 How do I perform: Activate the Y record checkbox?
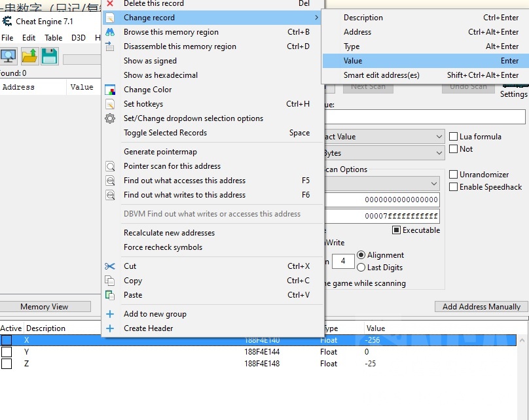pyautogui.click(x=7, y=352)
